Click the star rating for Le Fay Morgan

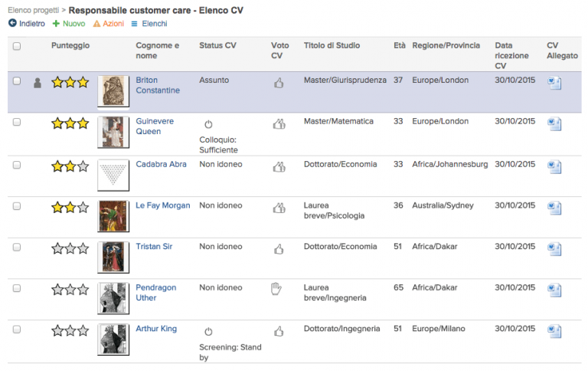(x=70, y=207)
